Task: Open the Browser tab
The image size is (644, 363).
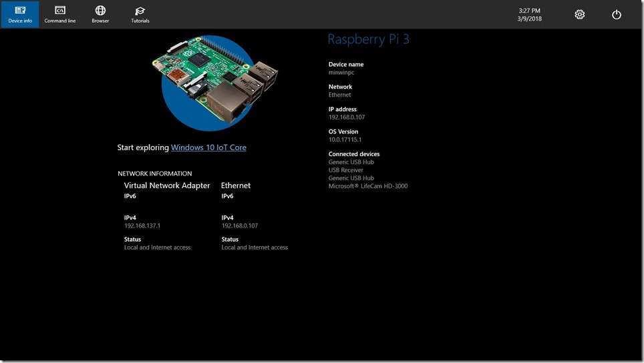Action: [100, 15]
